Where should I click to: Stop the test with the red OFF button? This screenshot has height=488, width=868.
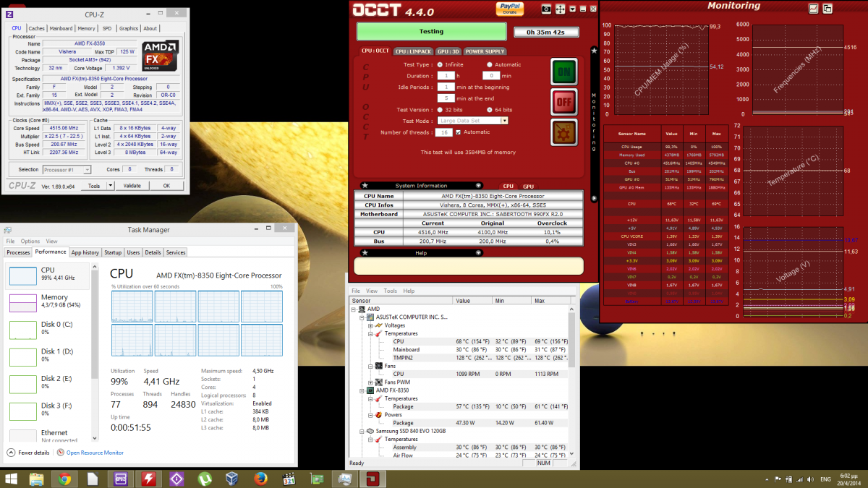(564, 102)
